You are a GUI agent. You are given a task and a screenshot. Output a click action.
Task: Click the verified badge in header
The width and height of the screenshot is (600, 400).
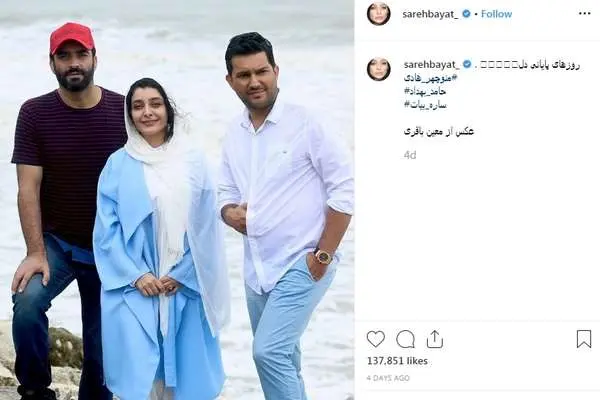click(x=466, y=14)
